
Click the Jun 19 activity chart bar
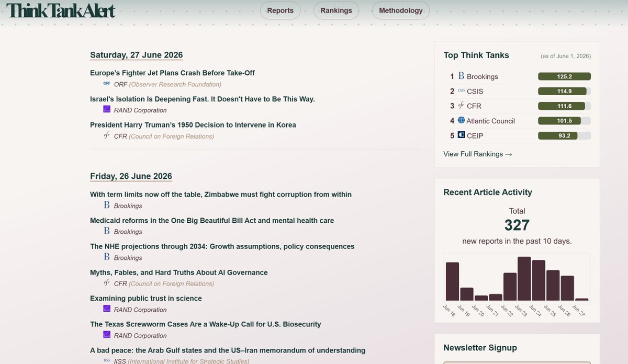pos(467,294)
